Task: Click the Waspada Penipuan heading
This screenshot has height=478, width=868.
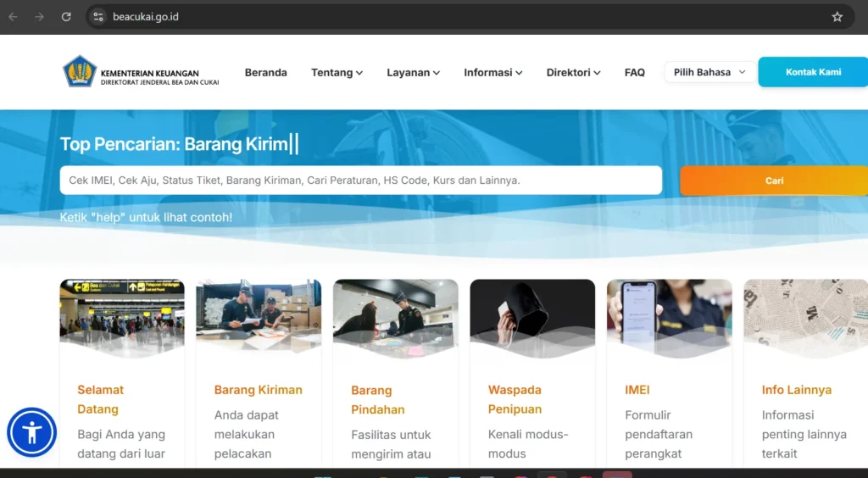Action: pyautogui.click(x=515, y=399)
